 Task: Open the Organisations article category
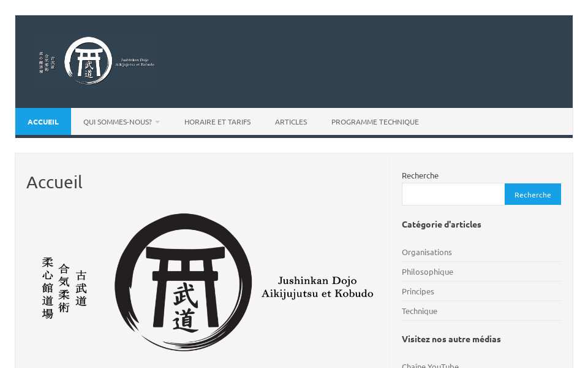tap(426, 252)
